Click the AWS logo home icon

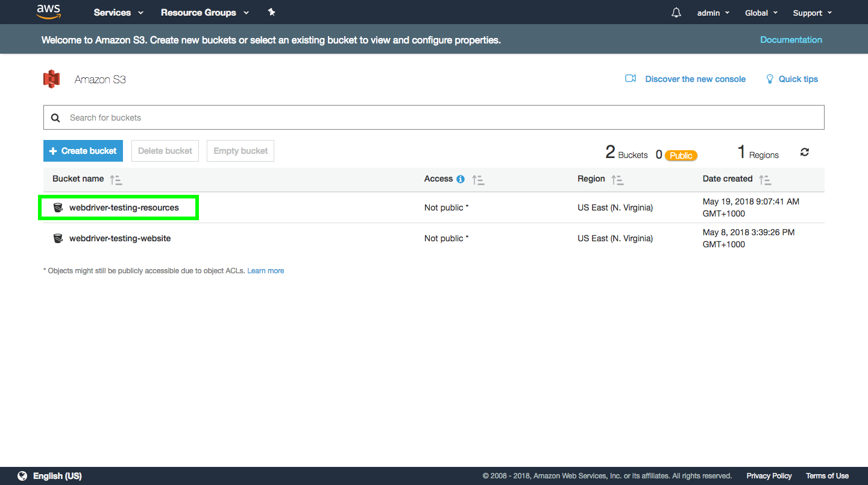tap(48, 11)
